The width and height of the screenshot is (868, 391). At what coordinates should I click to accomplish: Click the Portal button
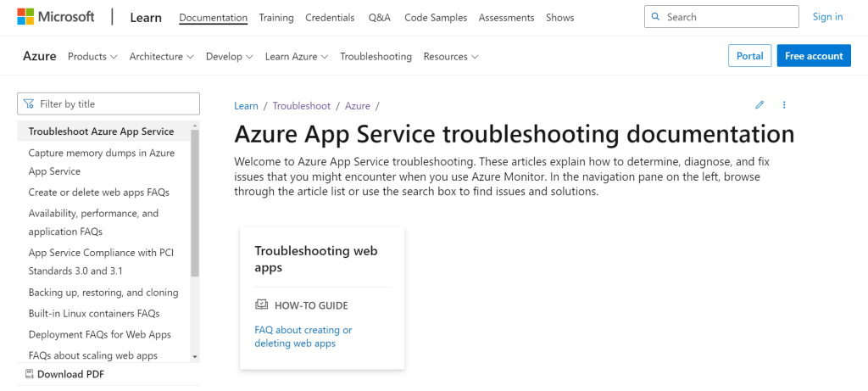[x=749, y=56]
